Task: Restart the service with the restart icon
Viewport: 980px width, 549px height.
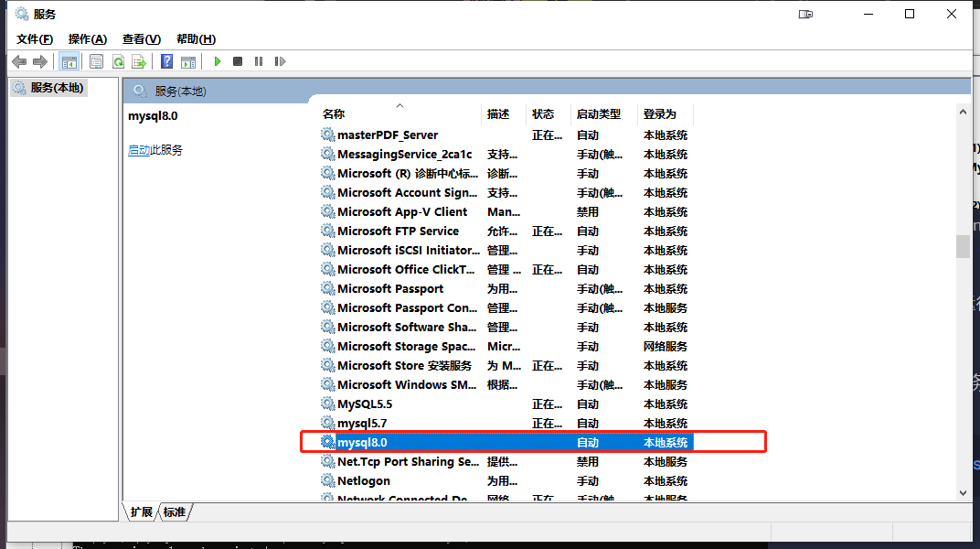Action: (x=280, y=61)
